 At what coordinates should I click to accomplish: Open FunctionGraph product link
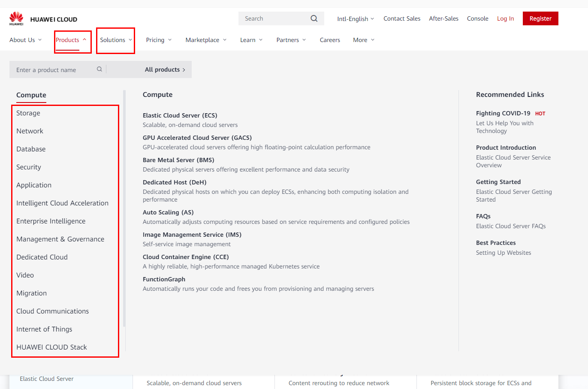click(164, 279)
